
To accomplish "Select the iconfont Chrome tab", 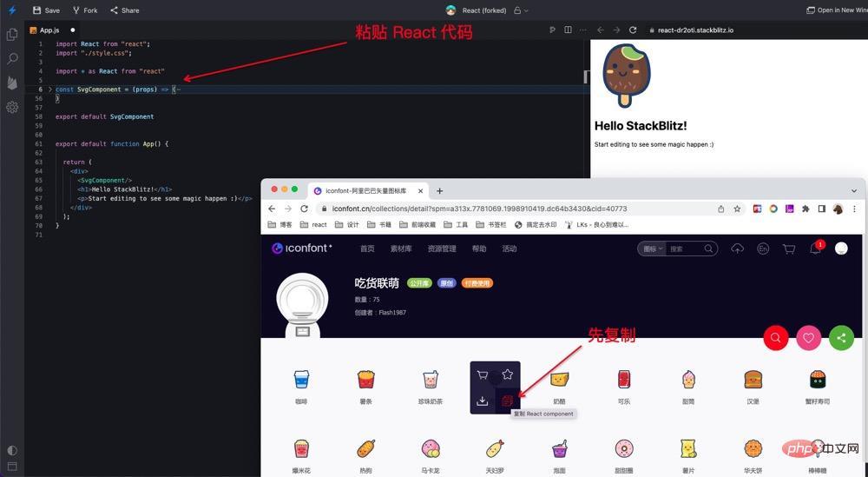I will [x=366, y=190].
